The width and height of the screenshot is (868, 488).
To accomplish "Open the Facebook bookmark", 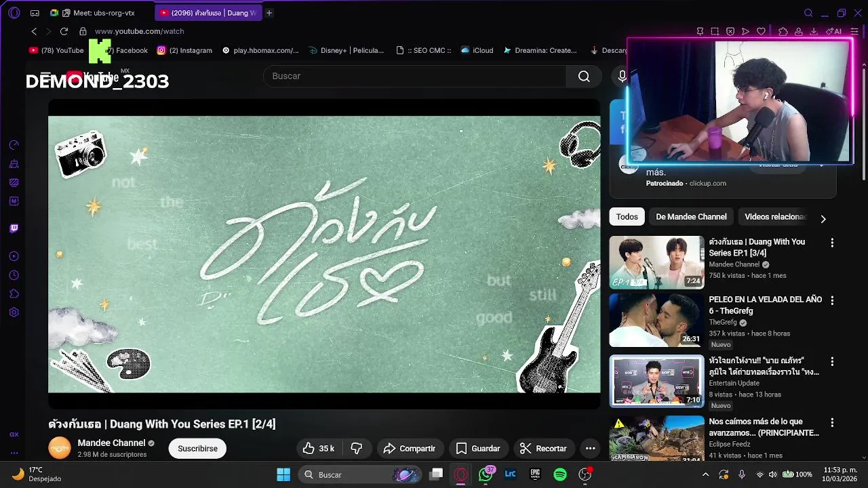I will pos(126,50).
